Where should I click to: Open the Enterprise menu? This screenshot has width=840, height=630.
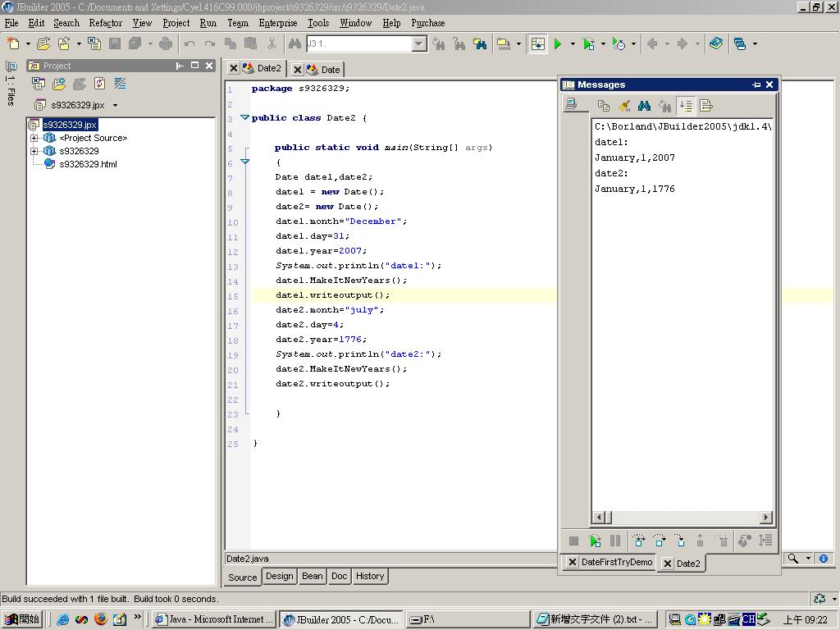tap(277, 23)
